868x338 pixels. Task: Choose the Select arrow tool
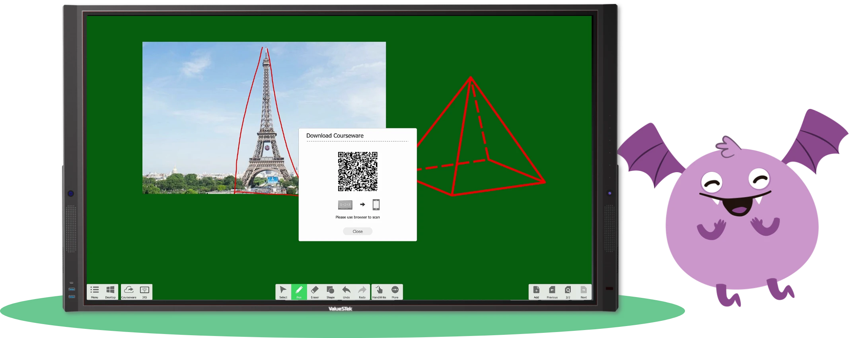point(283,292)
